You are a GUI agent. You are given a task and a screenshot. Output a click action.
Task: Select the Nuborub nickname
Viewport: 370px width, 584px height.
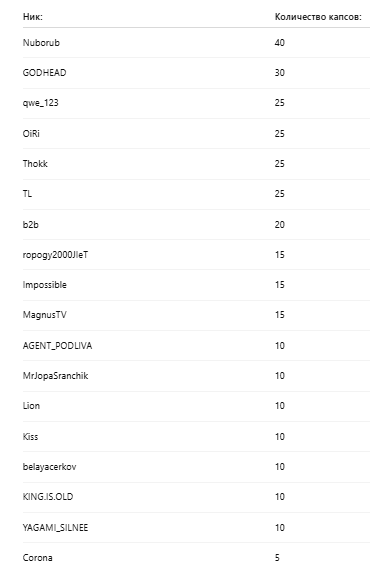(x=41, y=42)
